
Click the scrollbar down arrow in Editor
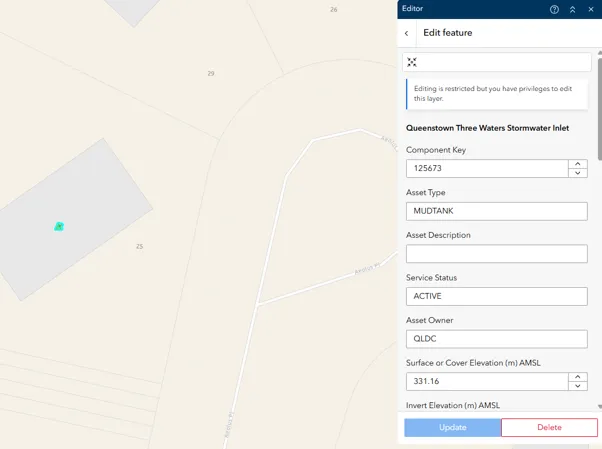(600, 407)
